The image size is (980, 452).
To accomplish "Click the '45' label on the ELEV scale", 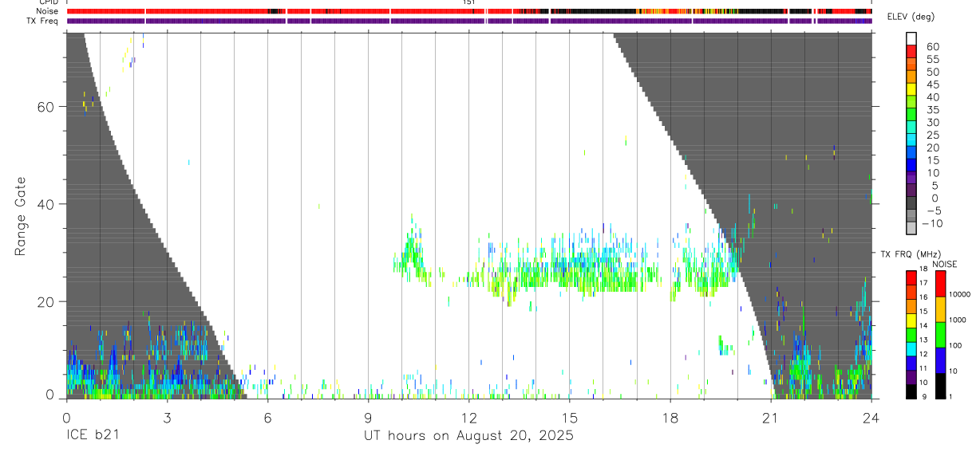I will pyautogui.click(x=931, y=85).
